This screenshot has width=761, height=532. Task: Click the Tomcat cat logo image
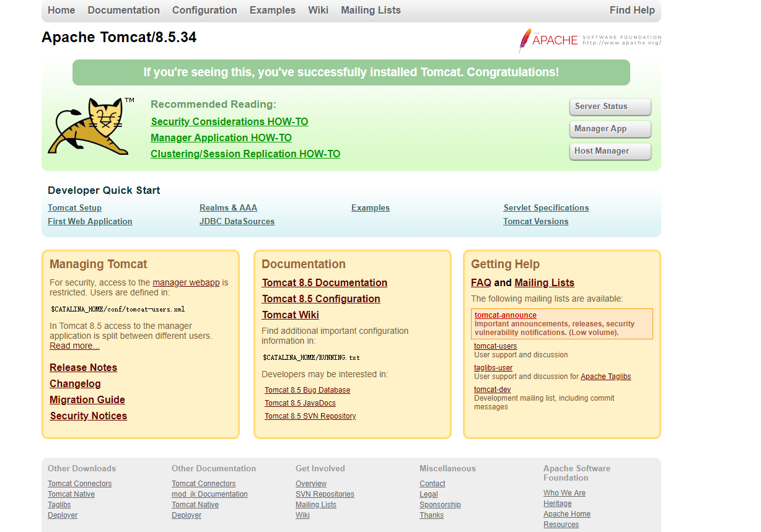pos(91,126)
